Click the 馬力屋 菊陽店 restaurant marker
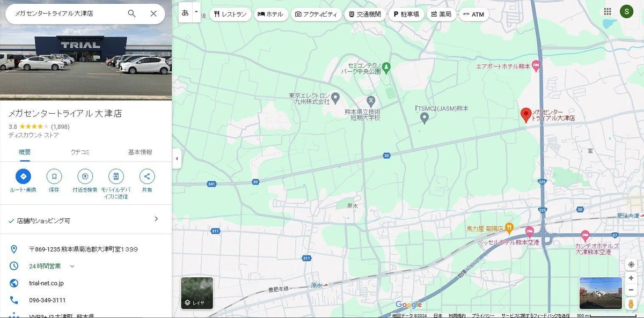Image resolution: width=644 pixels, height=318 pixels. (509, 227)
